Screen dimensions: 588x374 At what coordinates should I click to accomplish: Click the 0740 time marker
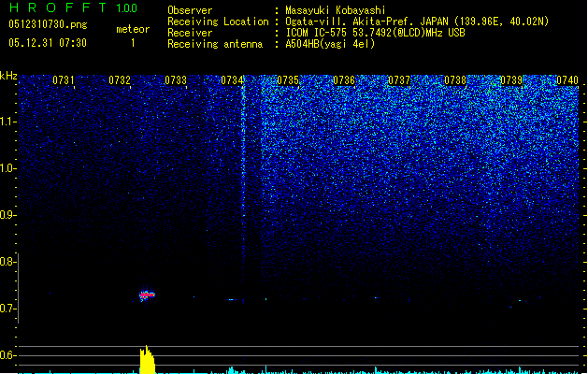click(x=567, y=80)
